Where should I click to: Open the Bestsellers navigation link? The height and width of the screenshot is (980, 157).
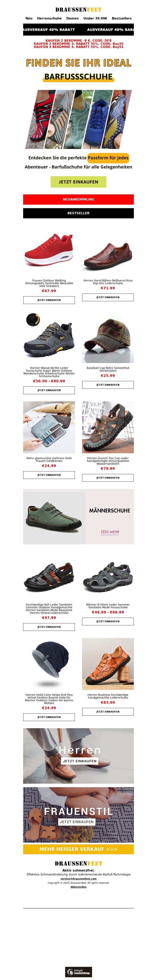(x=122, y=18)
